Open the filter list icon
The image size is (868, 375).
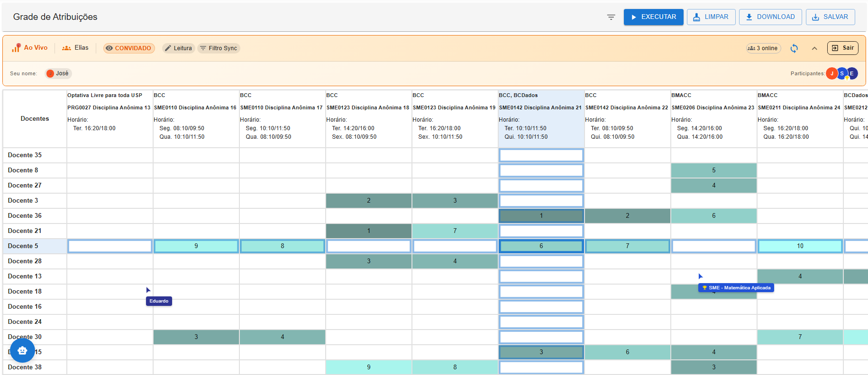611,17
